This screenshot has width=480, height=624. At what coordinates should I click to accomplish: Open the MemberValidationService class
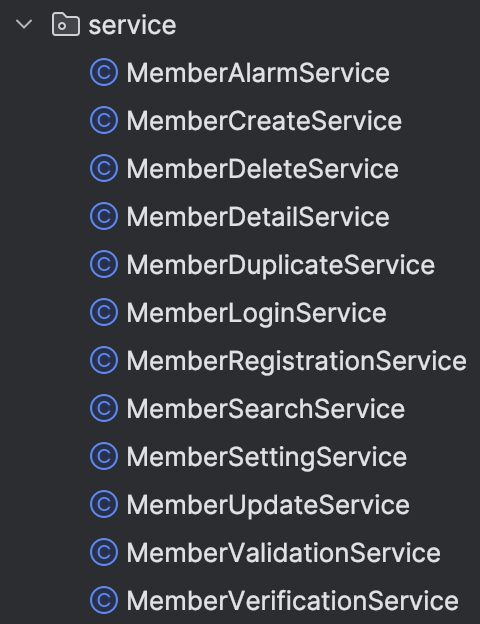point(283,553)
